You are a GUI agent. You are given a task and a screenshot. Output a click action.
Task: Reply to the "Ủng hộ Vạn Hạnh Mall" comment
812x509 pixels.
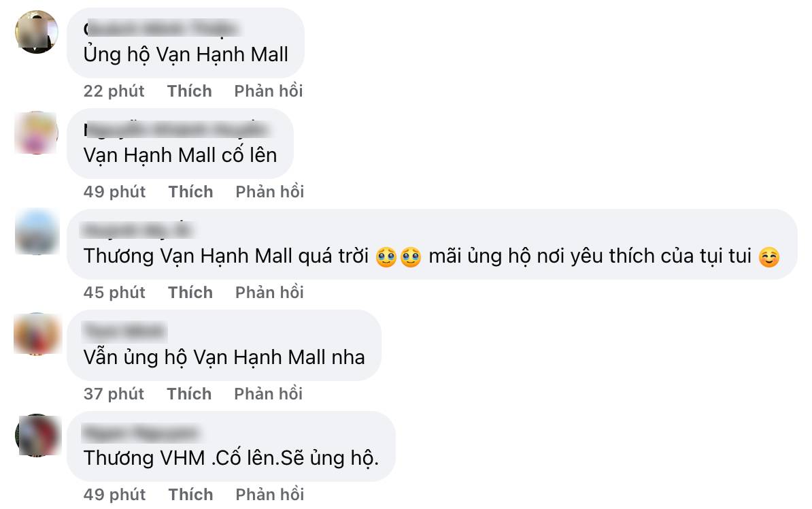tap(268, 91)
